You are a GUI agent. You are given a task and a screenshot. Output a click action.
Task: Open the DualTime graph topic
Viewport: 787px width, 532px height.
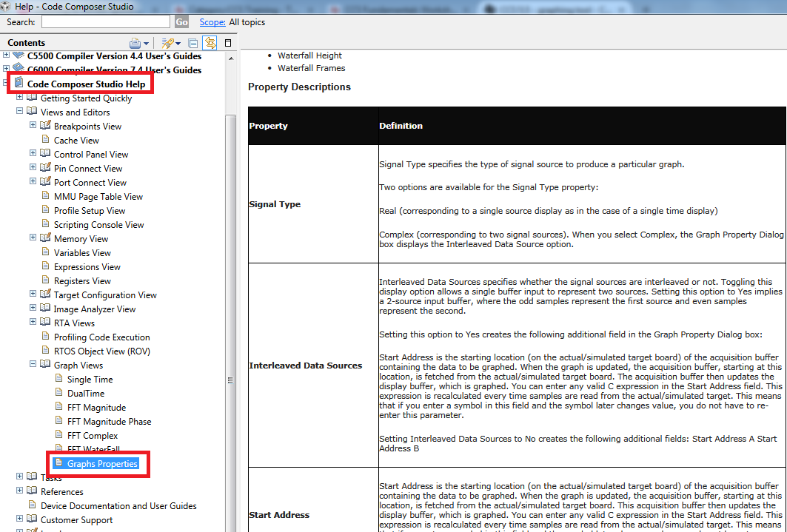(86, 393)
